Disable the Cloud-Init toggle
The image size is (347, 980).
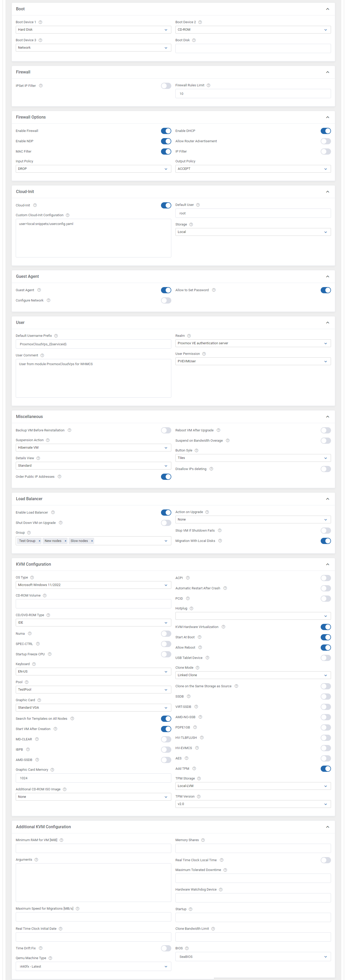point(166,205)
